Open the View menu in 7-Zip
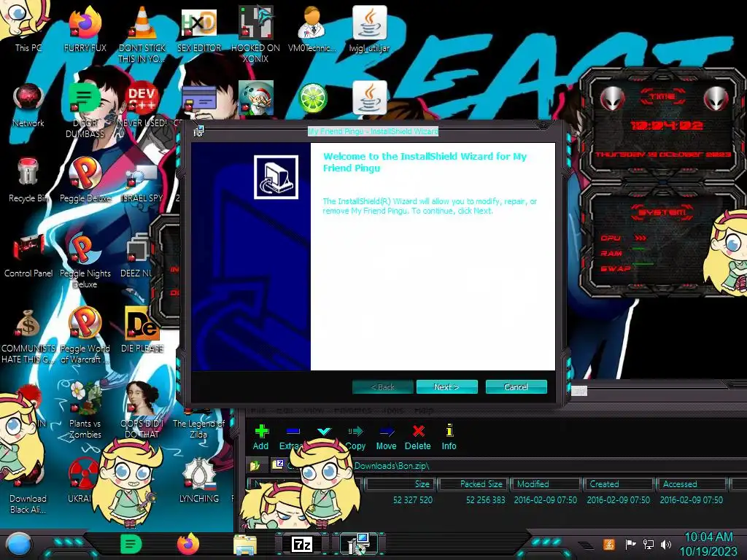Screen dimensions: 747x560 [314, 410]
